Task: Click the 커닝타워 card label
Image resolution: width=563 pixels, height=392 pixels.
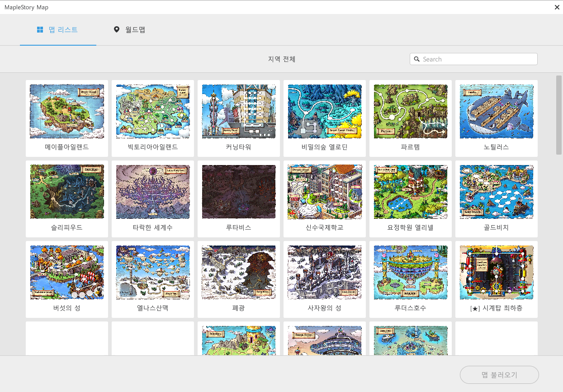Action: coord(239,147)
